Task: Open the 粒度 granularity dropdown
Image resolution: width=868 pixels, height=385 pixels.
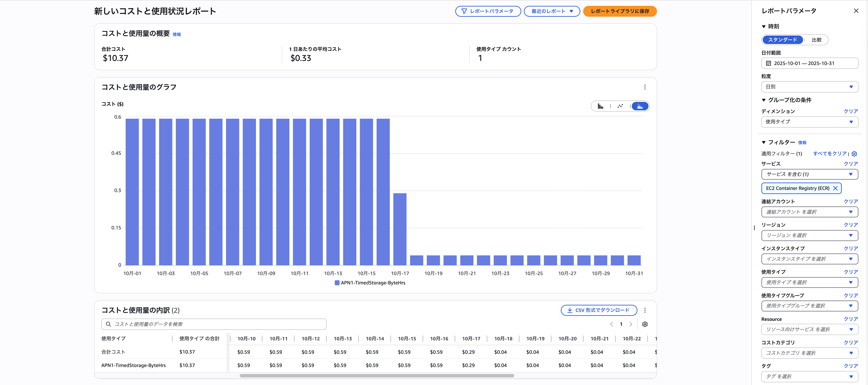Action: [809, 87]
